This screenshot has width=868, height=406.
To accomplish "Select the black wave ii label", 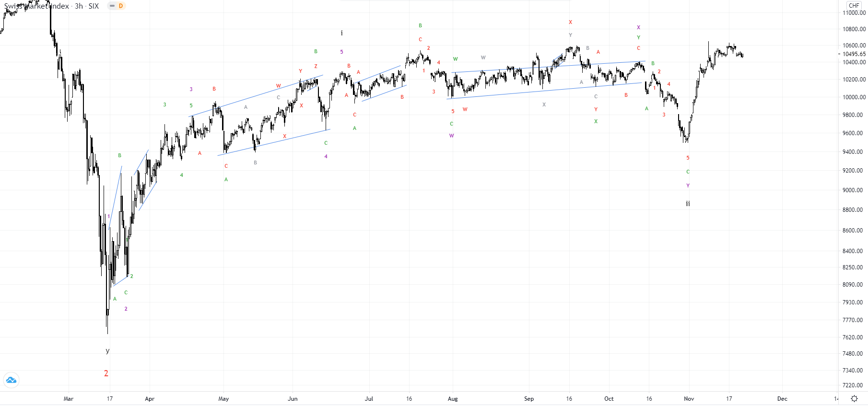I will pos(688,204).
